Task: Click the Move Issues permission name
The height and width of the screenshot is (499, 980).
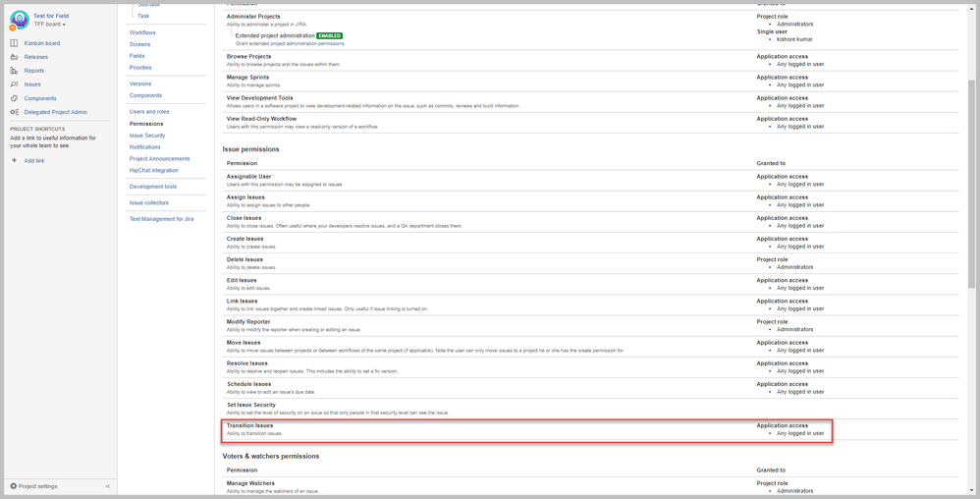Action: point(244,343)
